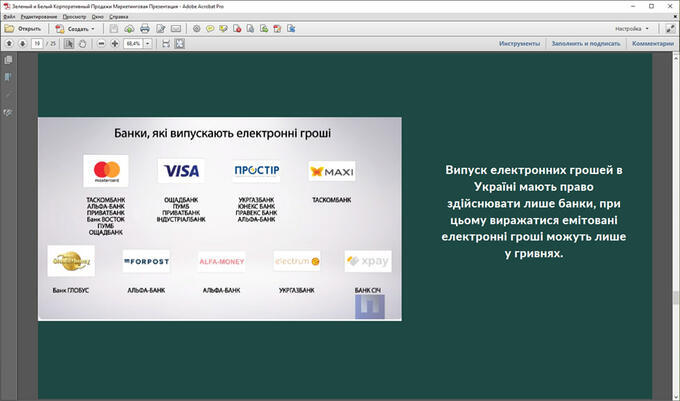The image size is (680, 401).
Task: Open the Инструменты pane
Action: (519, 44)
